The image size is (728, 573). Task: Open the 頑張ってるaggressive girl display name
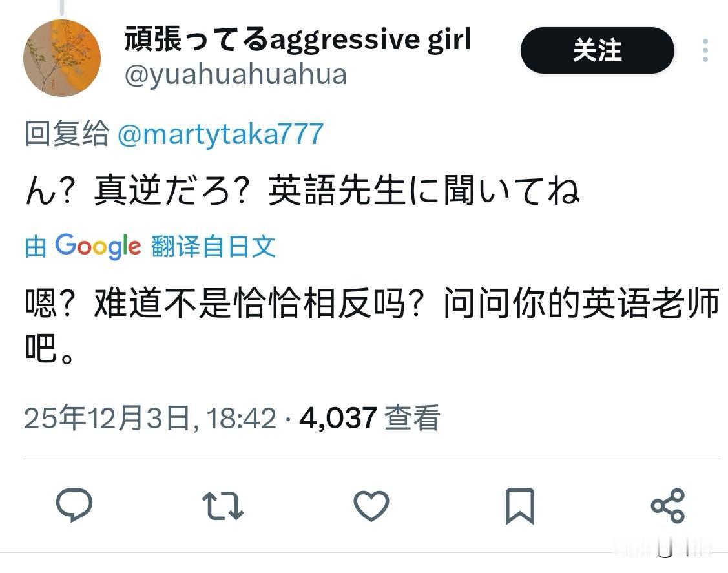[298, 39]
